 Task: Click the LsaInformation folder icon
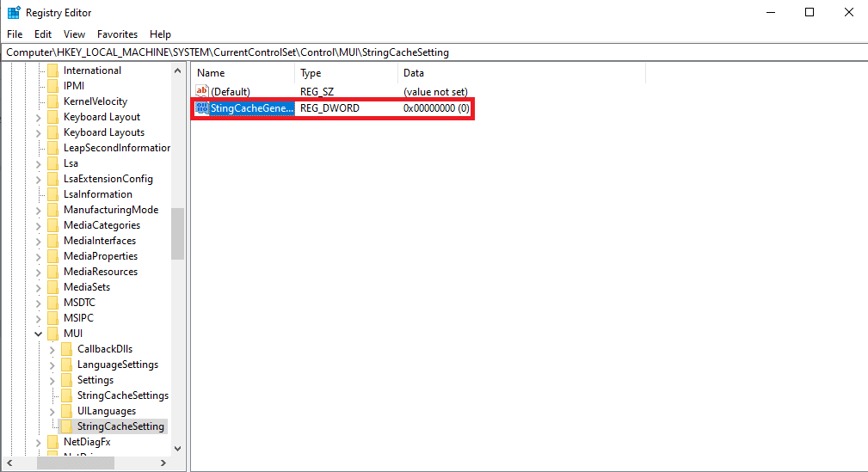(53, 194)
